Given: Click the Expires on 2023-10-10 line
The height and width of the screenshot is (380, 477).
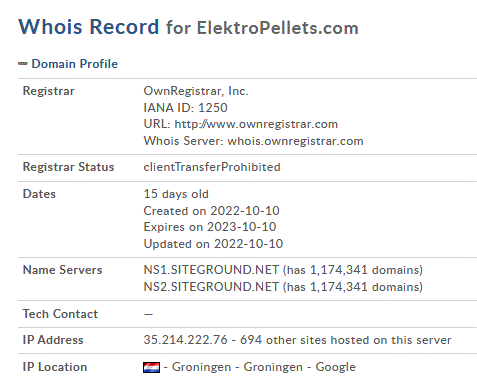Looking at the screenshot, I should click(x=210, y=227).
